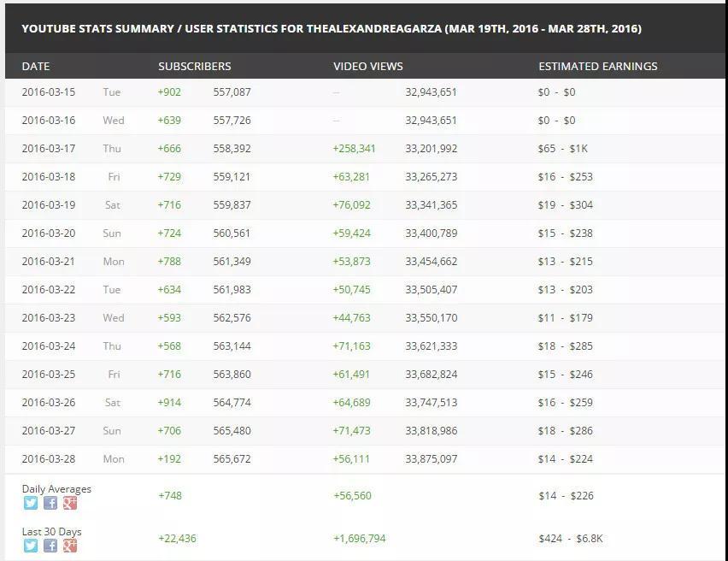
Task: Click the 2016-03-17 date cell
Action: (x=49, y=149)
